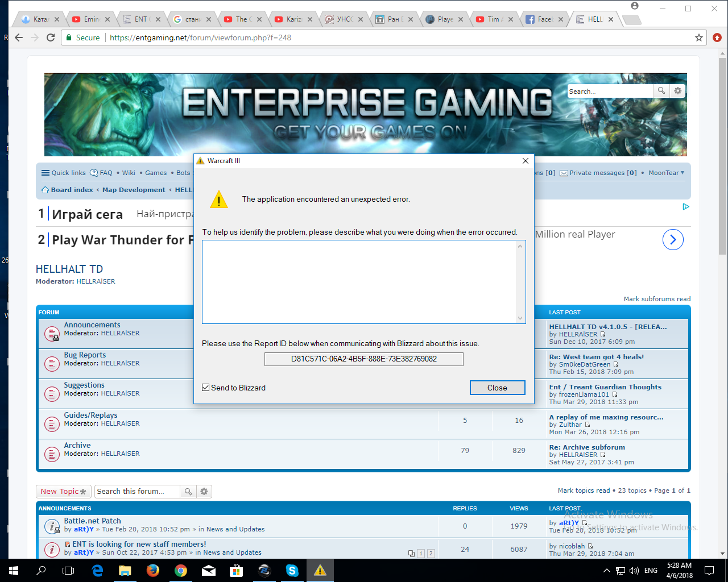The image size is (728, 582).
Task: Open the Battle.net Patch topic
Action: tap(92, 521)
